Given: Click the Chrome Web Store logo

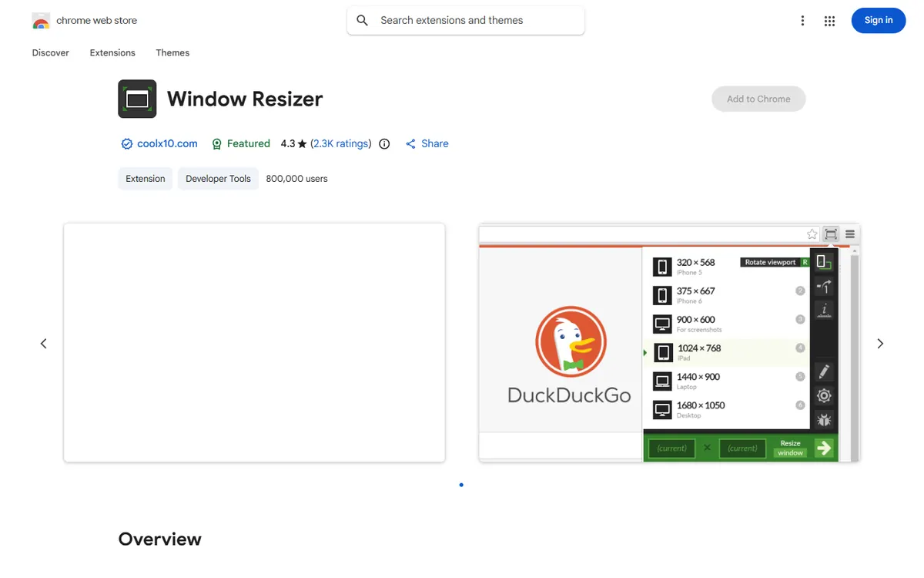Looking at the screenshot, I should click(x=41, y=21).
